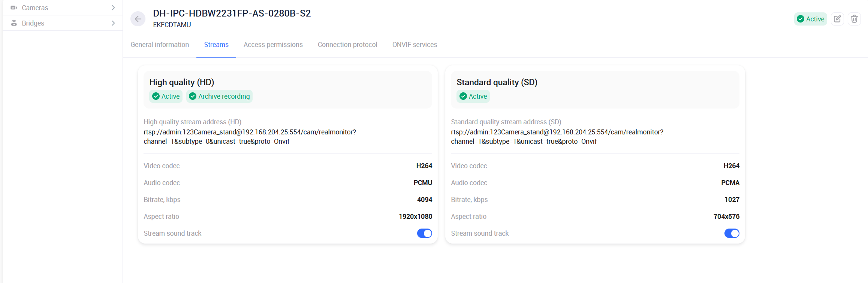Screen dimensions: 868x283
Task: Click the Bridges sidebar icon
Action: coord(14,23)
